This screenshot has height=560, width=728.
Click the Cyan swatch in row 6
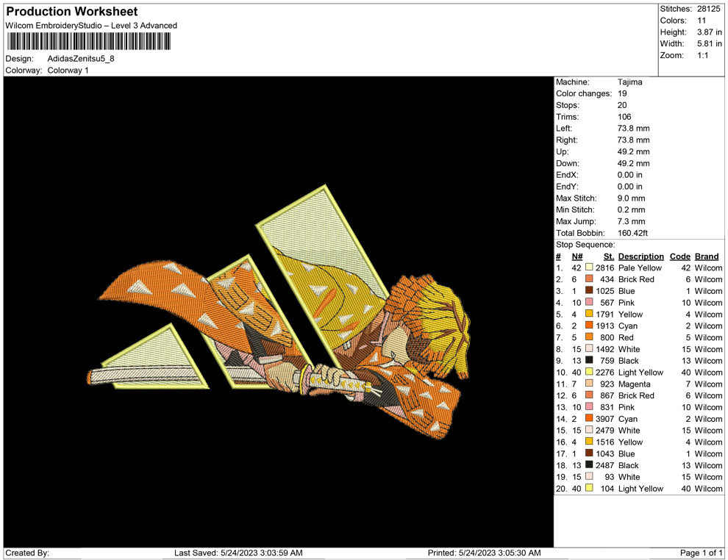pos(589,326)
